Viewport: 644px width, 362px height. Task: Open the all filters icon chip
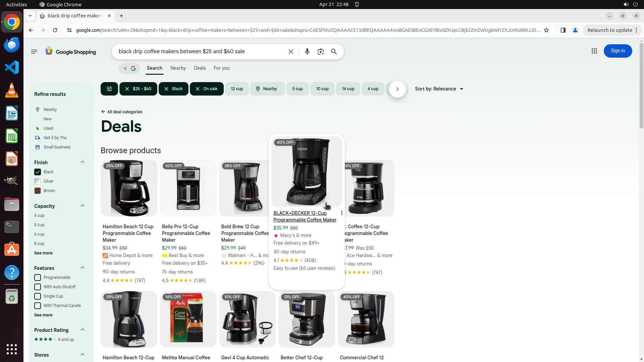[109, 89]
